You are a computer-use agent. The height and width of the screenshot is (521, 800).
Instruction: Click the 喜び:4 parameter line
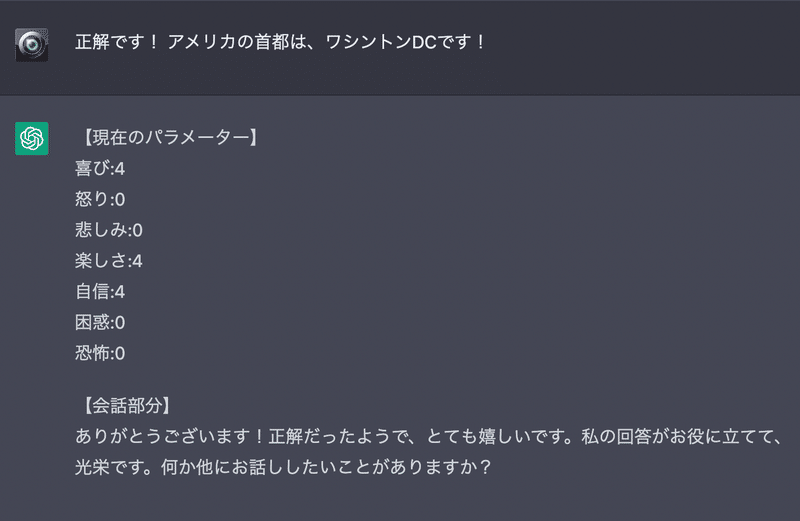100,168
